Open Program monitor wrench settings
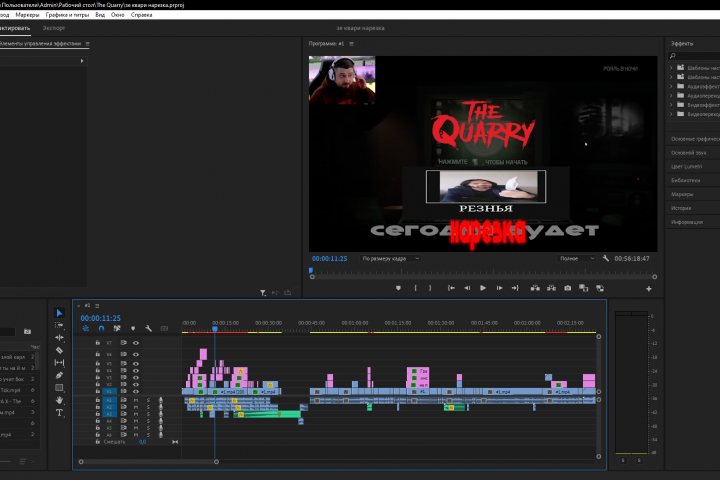The width and height of the screenshot is (720, 480). tap(606, 258)
